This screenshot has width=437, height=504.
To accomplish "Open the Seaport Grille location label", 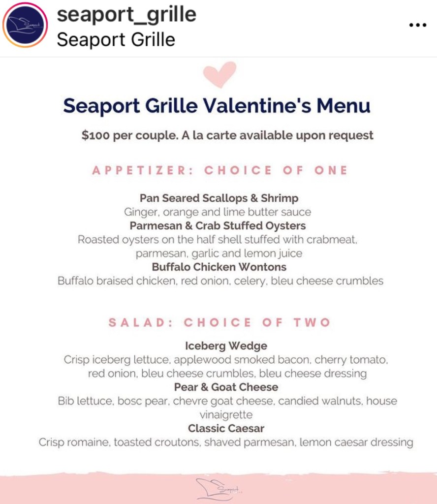I will (116, 39).
